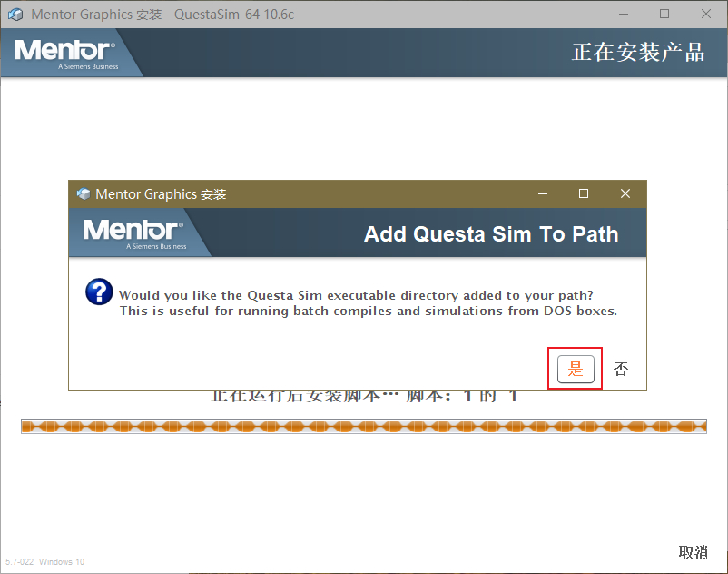This screenshot has height=574, width=728.
Task: Click the installer icon in the main title bar
Action: [15, 15]
